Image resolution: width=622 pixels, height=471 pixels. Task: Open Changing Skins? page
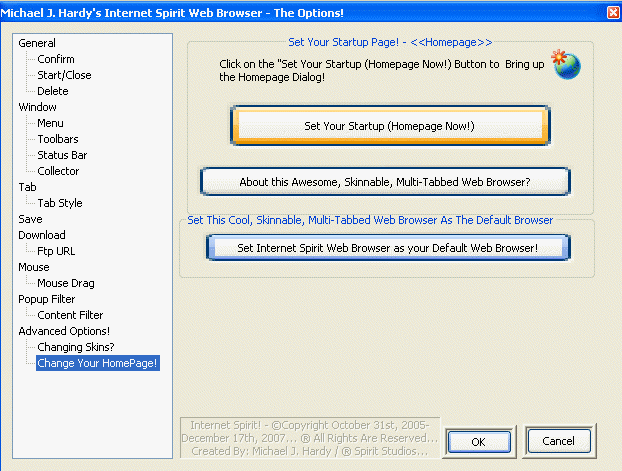tap(76, 347)
